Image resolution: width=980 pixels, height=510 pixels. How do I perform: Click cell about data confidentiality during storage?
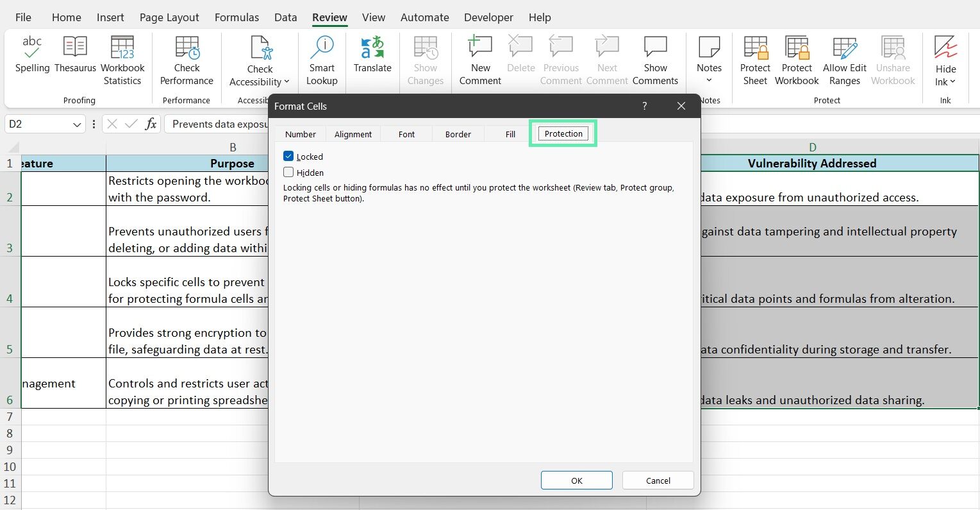[x=812, y=332]
